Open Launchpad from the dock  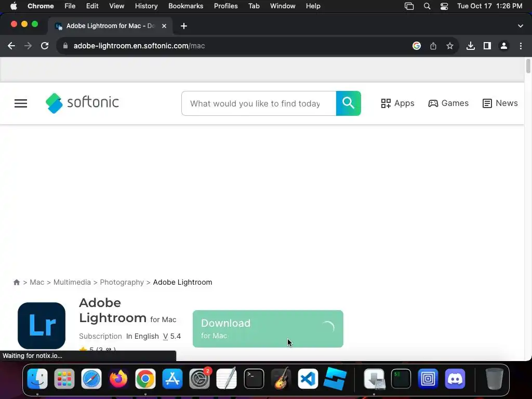click(64, 379)
